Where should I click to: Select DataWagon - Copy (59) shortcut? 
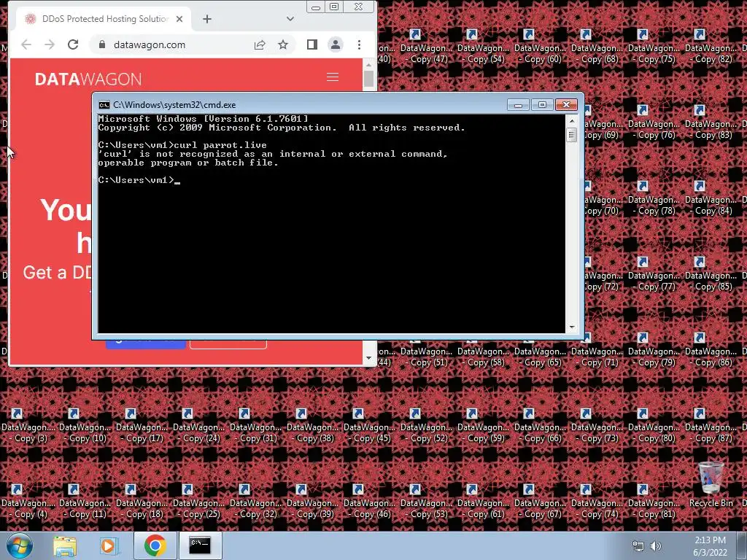[483, 426]
